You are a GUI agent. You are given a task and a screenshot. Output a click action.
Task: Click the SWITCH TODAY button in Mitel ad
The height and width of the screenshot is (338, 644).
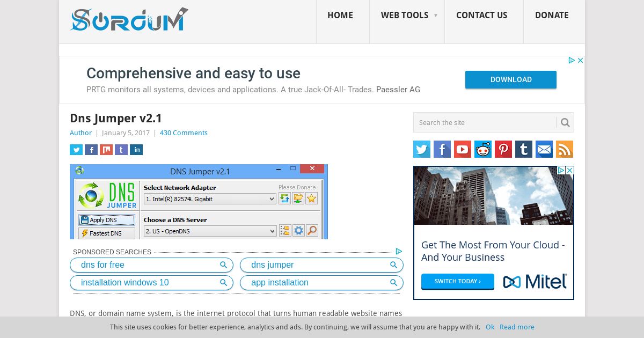click(x=458, y=281)
